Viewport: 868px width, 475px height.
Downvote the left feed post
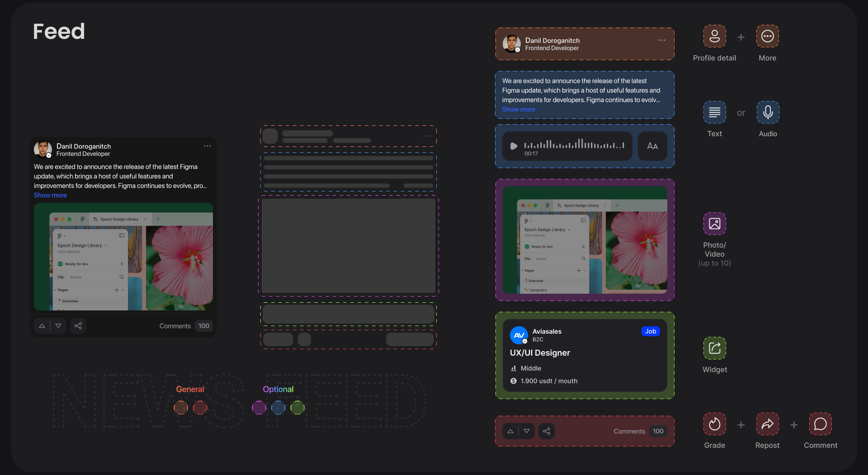point(58,326)
